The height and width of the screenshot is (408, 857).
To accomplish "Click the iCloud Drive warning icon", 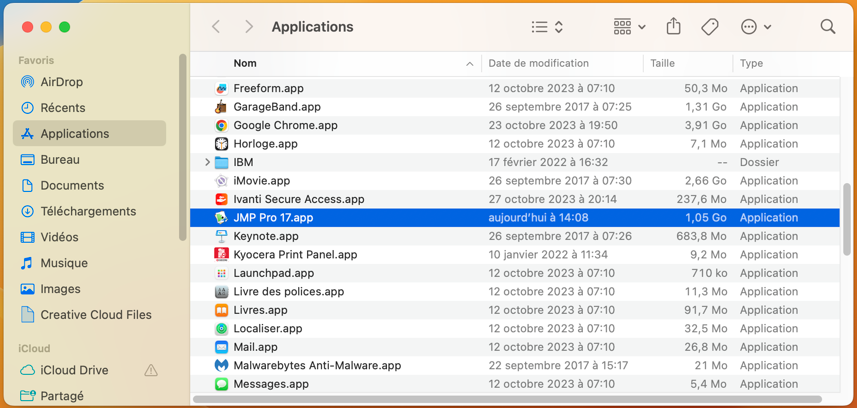I will pyautogui.click(x=151, y=370).
